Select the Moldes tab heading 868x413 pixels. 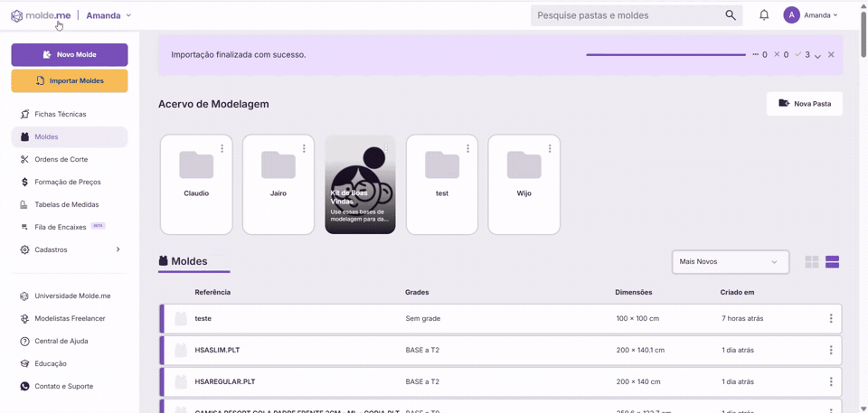193,261
